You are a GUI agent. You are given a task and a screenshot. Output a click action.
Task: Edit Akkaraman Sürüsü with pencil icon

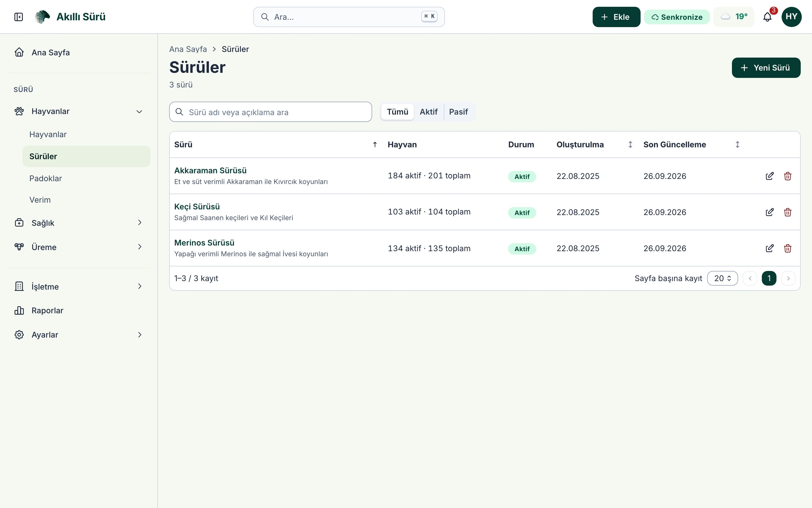point(770,176)
